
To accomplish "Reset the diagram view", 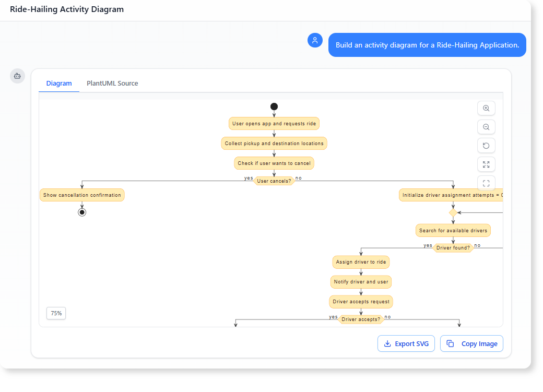I will pyautogui.click(x=486, y=146).
